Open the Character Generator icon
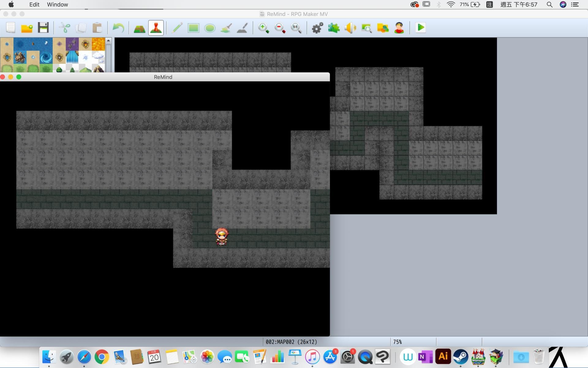The image size is (588, 368). (399, 28)
